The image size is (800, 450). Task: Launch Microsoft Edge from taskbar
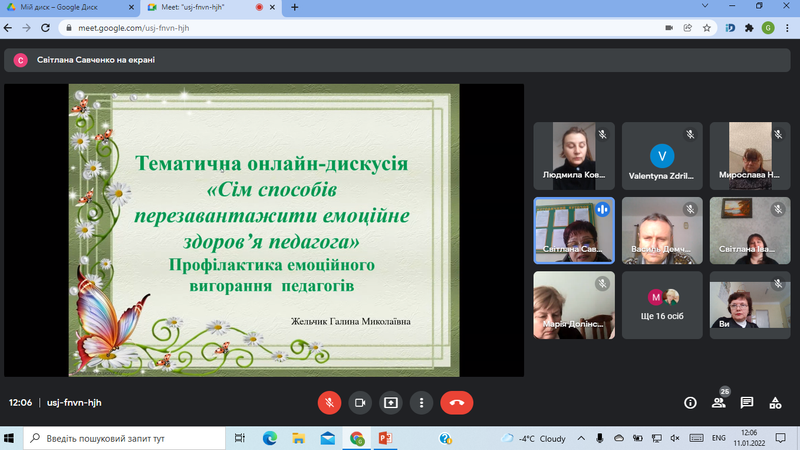coord(270,438)
